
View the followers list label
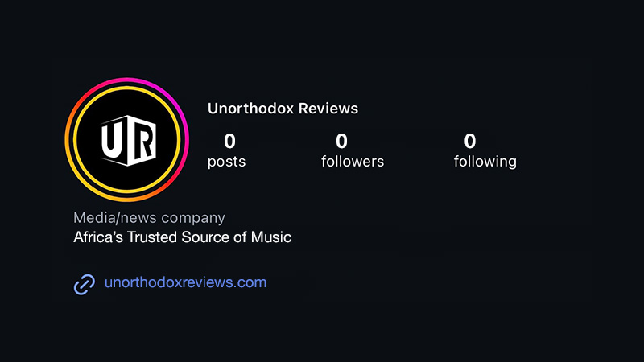coord(353,162)
